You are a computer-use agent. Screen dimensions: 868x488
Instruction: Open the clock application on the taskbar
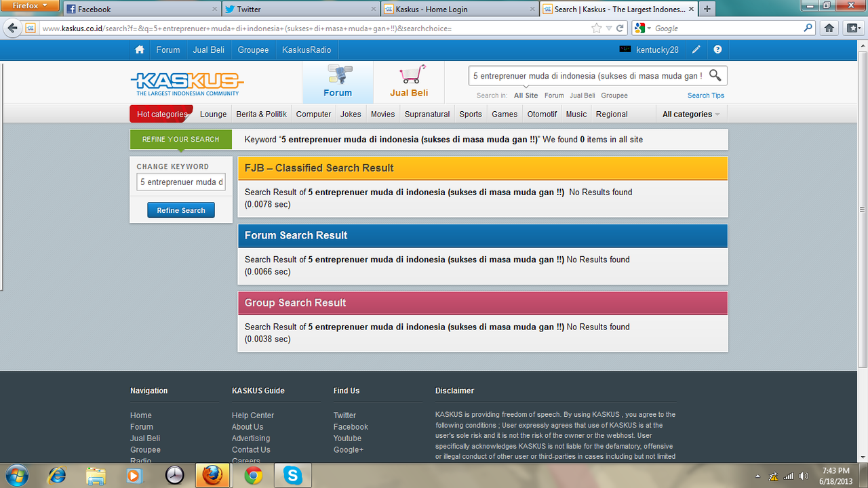[175, 476]
